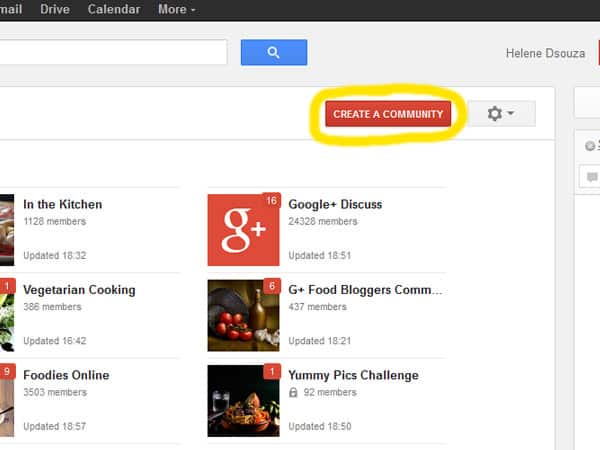Click the search text field
Viewport: 600px width, 450px height.
[x=113, y=52]
